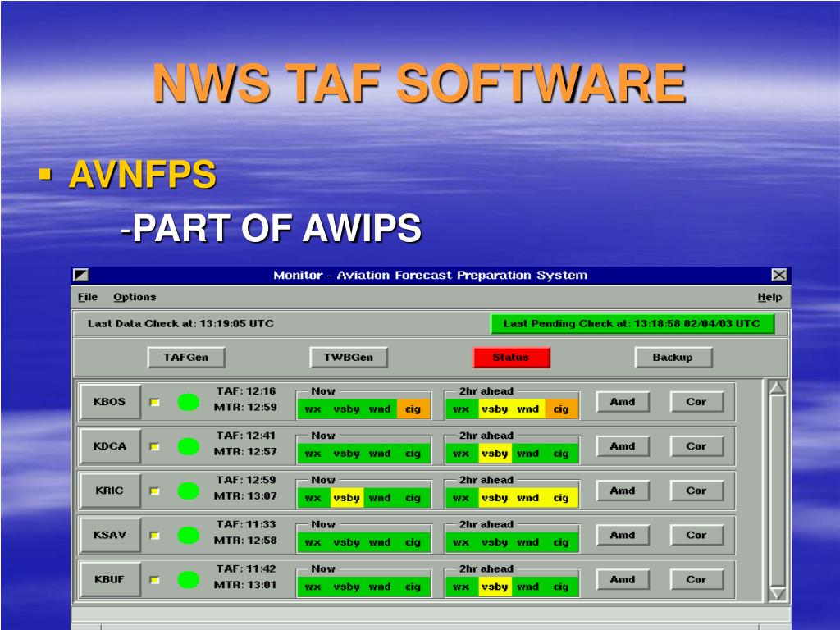
Task: Click Amd button in KBOS row
Action: tap(623, 402)
